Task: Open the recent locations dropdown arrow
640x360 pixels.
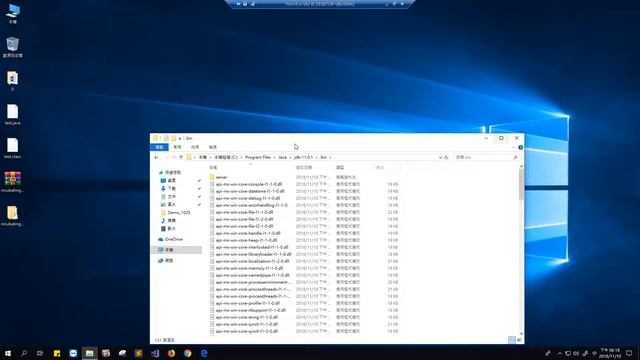Action: pos(174,157)
